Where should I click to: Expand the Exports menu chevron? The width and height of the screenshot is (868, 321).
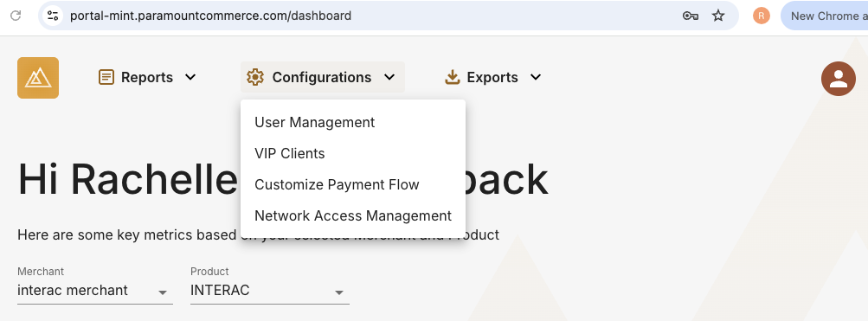coord(536,77)
